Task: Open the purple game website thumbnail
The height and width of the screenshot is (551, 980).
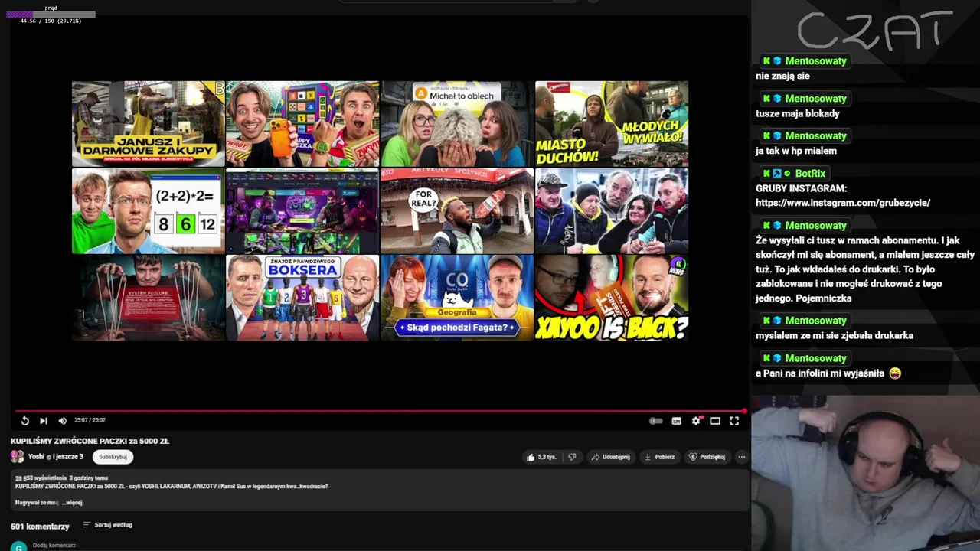Action: 302,210
